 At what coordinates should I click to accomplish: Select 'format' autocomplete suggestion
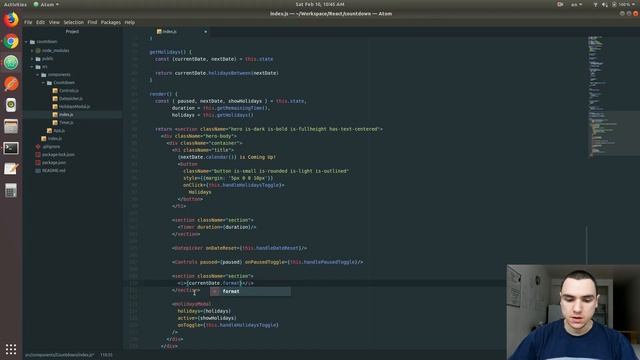pos(250,291)
